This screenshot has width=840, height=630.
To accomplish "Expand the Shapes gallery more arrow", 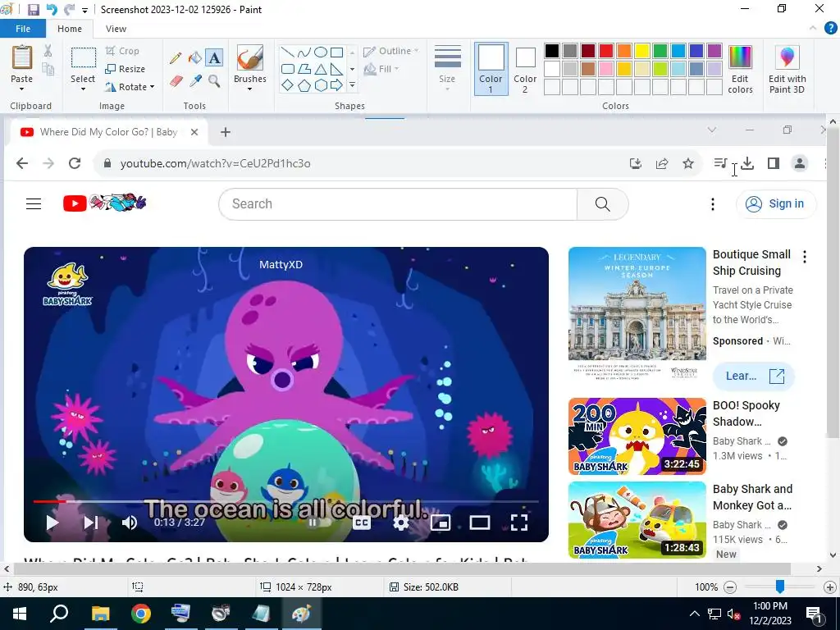I will [x=352, y=85].
